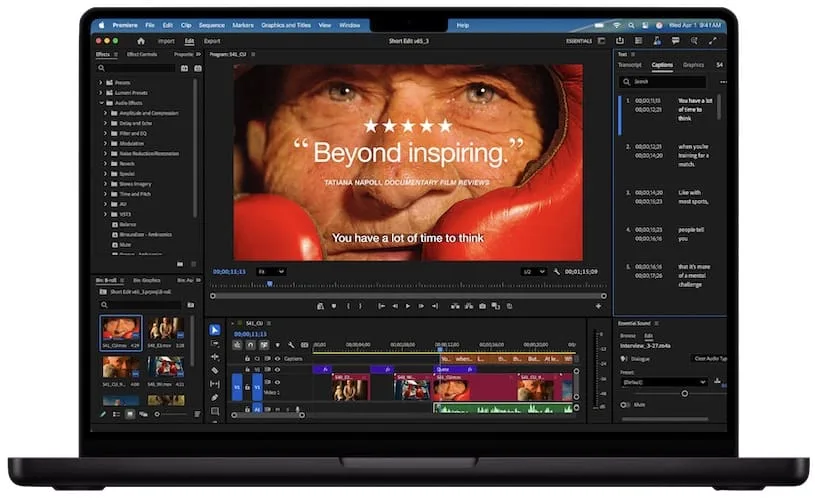
Task: Step back one frame
Action: pos(395,307)
